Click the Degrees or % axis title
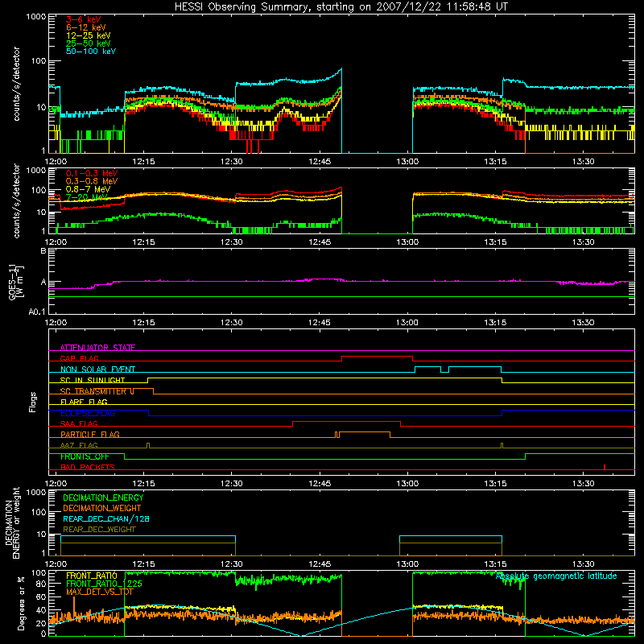644x644 pixels. click(x=22, y=603)
